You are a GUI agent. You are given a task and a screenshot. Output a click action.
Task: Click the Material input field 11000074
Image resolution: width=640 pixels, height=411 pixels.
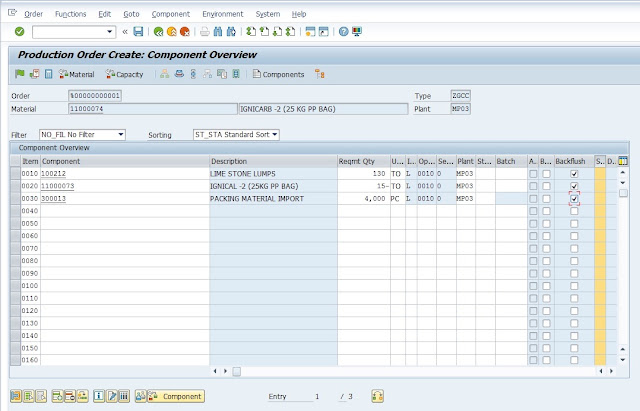(153, 109)
